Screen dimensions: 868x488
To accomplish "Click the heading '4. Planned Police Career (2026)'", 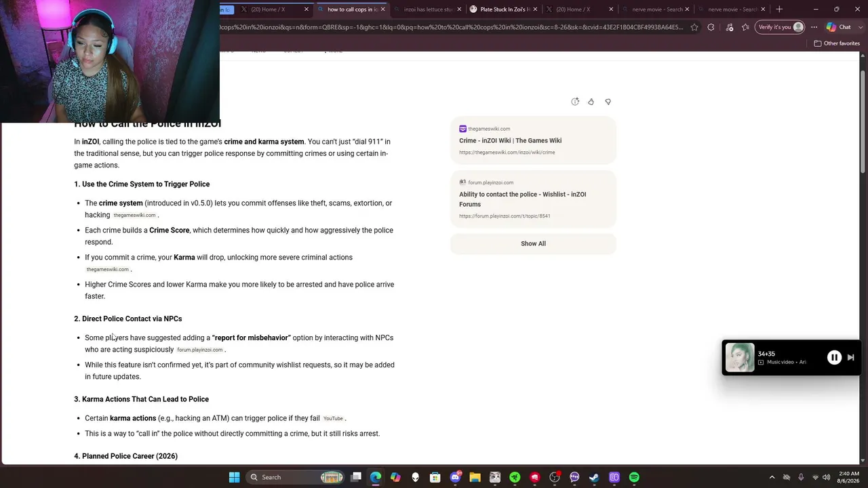I will pyautogui.click(x=126, y=456).
